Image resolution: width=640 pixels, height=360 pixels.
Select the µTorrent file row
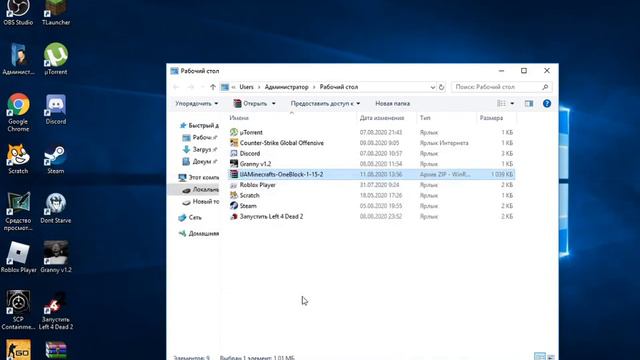click(371, 132)
